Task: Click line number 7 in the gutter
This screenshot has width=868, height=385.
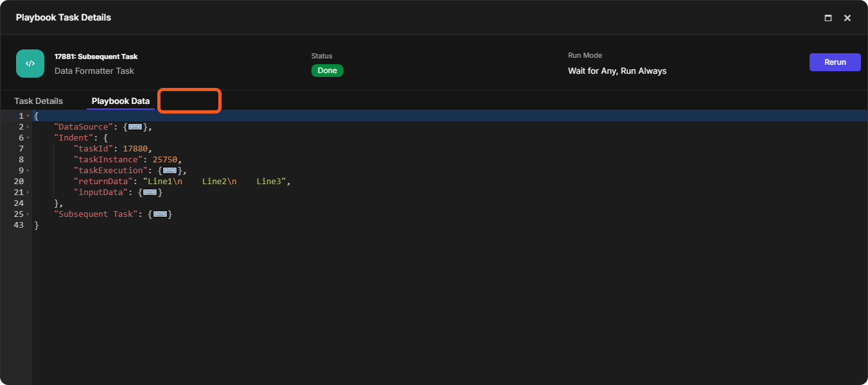Action: click(x=21, y=149)
